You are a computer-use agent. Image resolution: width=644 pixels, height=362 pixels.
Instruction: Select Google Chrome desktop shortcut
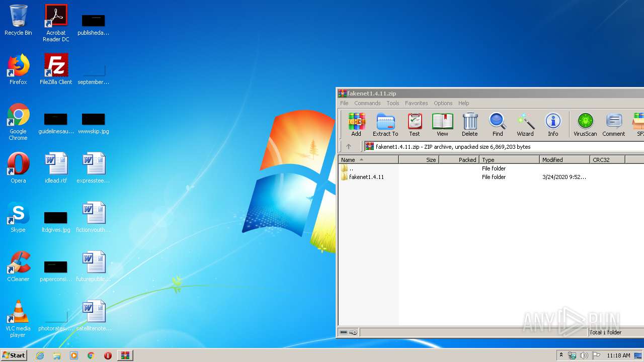(x=18, y=122)
